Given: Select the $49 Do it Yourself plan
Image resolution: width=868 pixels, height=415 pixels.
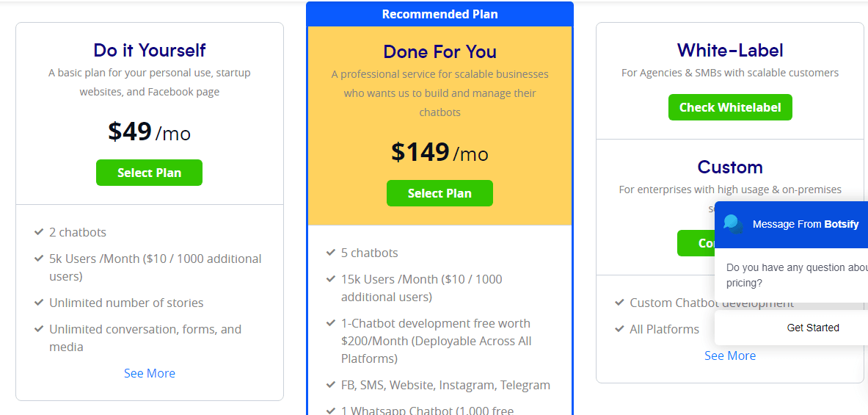Looking at the screenshot, I should [x=149, y=173].
